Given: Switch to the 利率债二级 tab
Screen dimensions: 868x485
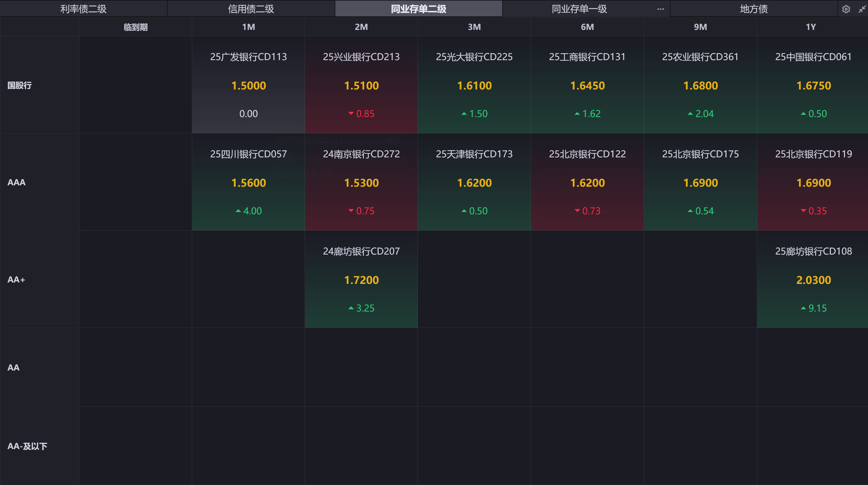Looking at the screenshot, I should [83, 9].
